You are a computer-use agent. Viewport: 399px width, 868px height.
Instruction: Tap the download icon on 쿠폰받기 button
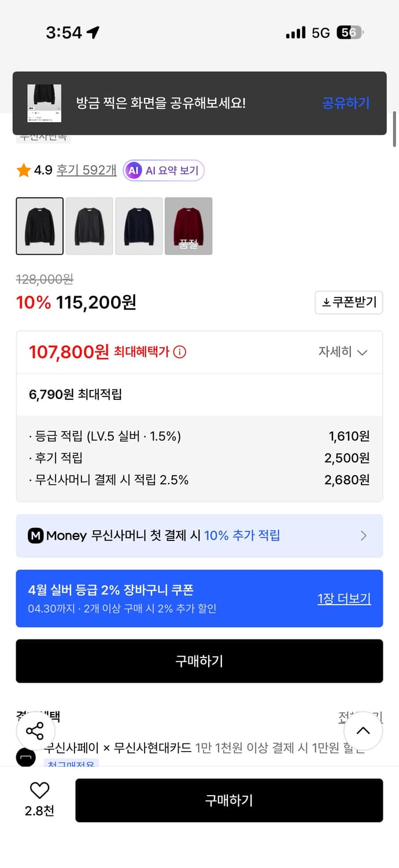pos(326,302)
